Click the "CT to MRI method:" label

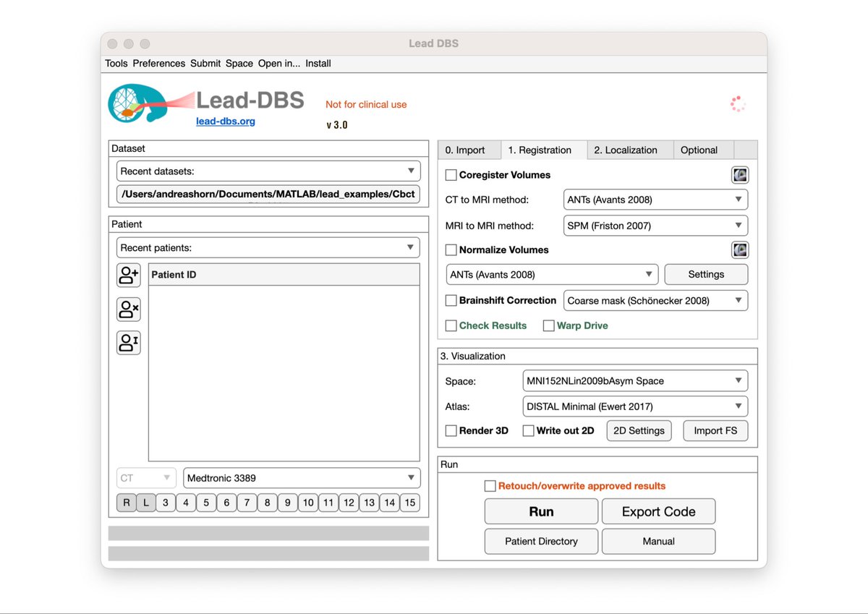(x=488, y=200)
